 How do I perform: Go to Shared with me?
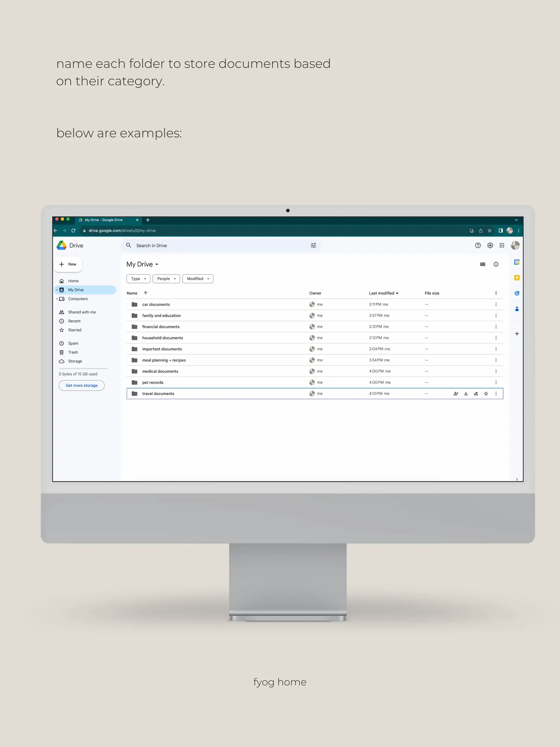pos(82,312)
